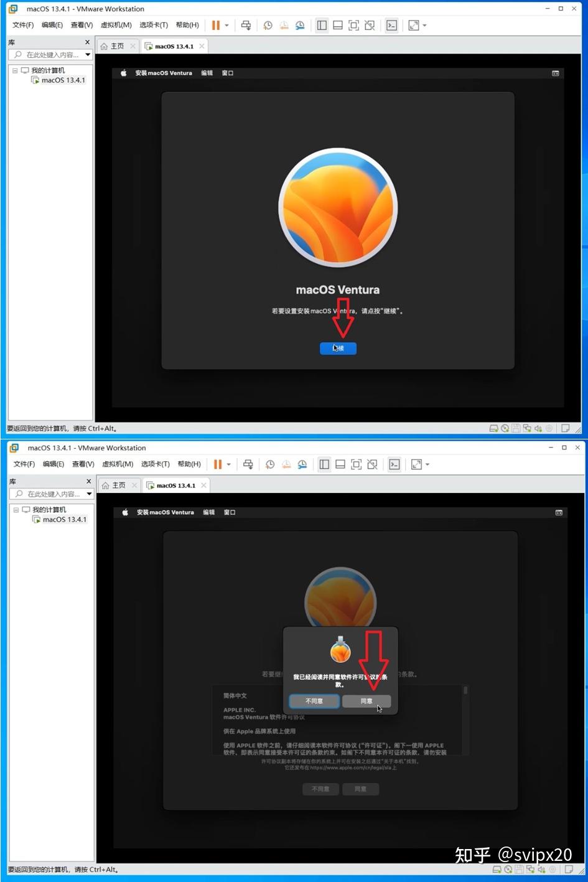Click 不同意 button in license agreement dialog

[x=314, y=701]
